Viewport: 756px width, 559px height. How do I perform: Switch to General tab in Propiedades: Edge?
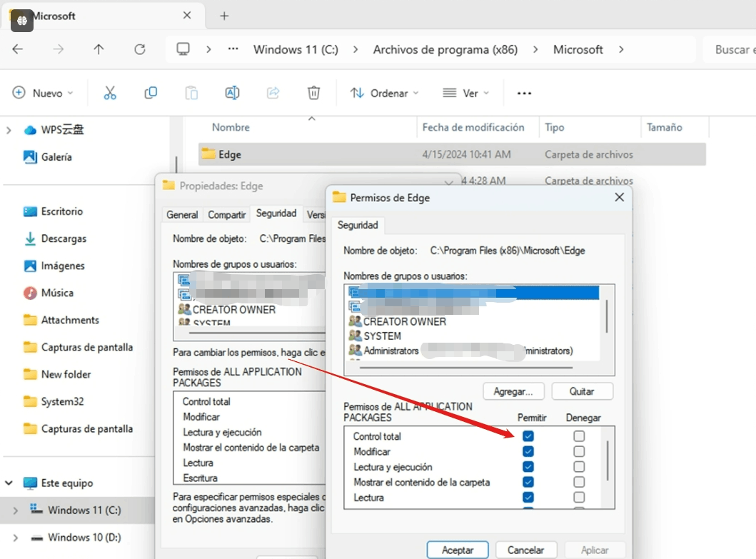pyautogui.click(x=182, y=215)
